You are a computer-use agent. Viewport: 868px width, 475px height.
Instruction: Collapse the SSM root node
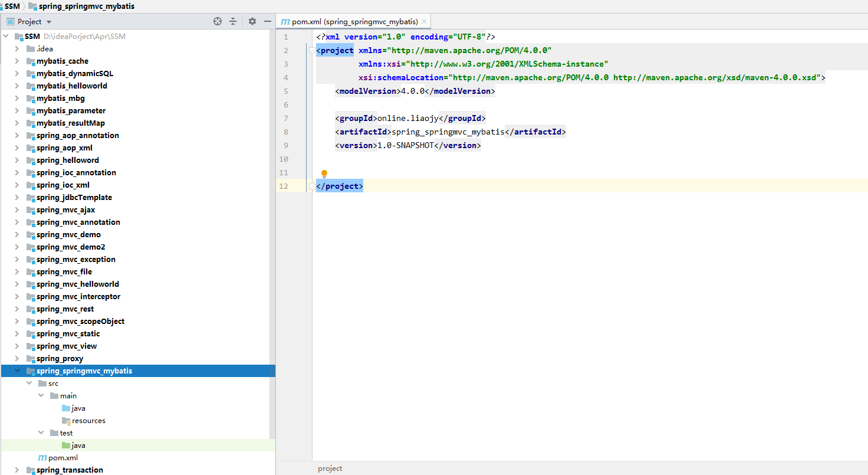(6, 37)
